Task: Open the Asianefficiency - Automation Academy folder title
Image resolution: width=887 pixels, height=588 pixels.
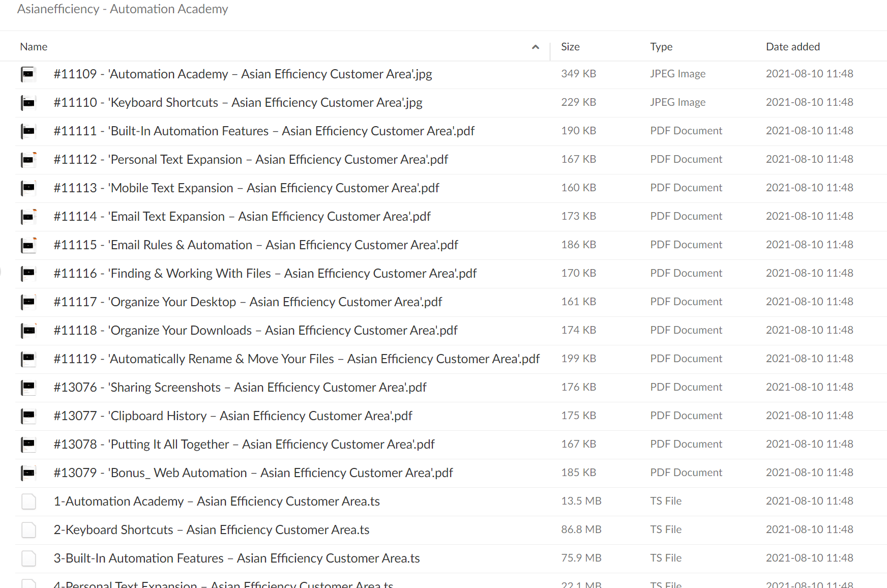Action: [123, 9]
